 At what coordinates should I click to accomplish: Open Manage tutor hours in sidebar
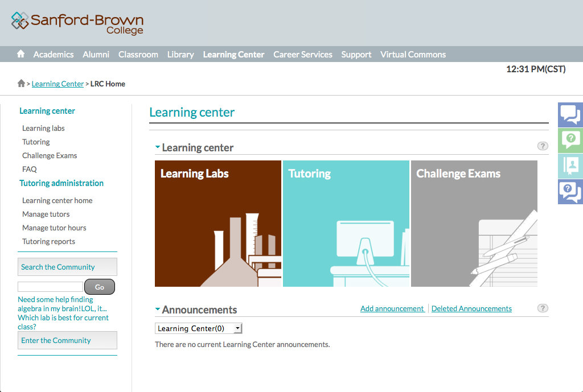coord(54,228)
